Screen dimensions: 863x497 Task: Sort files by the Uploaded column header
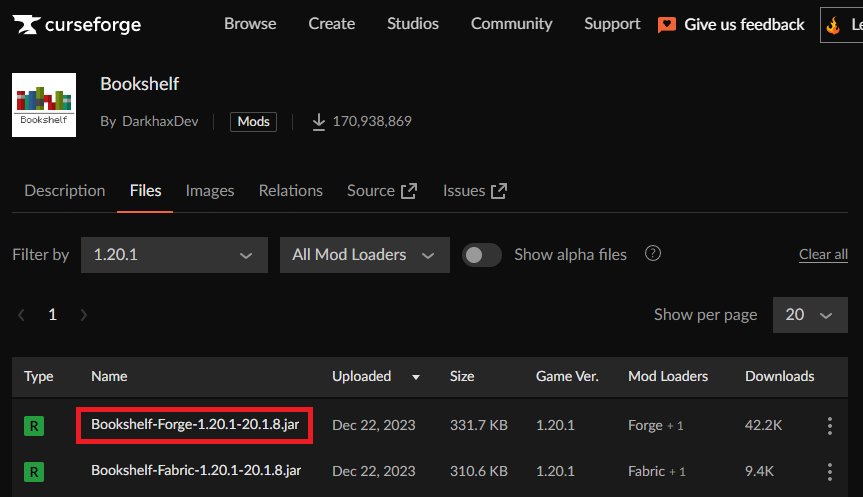[362, 377]
